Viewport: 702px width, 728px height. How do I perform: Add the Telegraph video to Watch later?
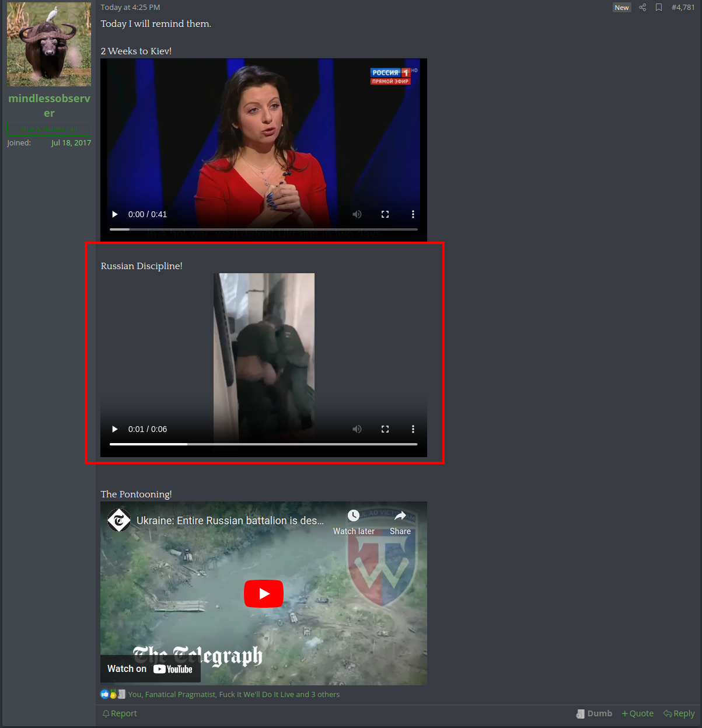point(354,522)
